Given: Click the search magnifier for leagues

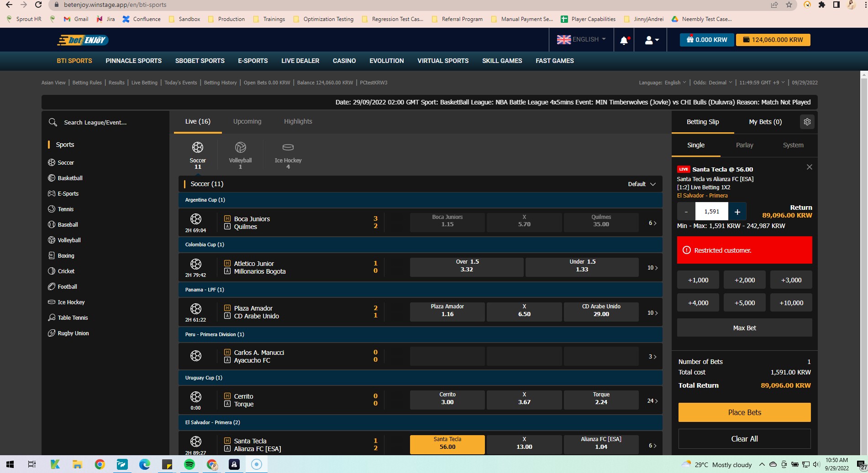Looking at the screenshot, I should pos(53,122).
